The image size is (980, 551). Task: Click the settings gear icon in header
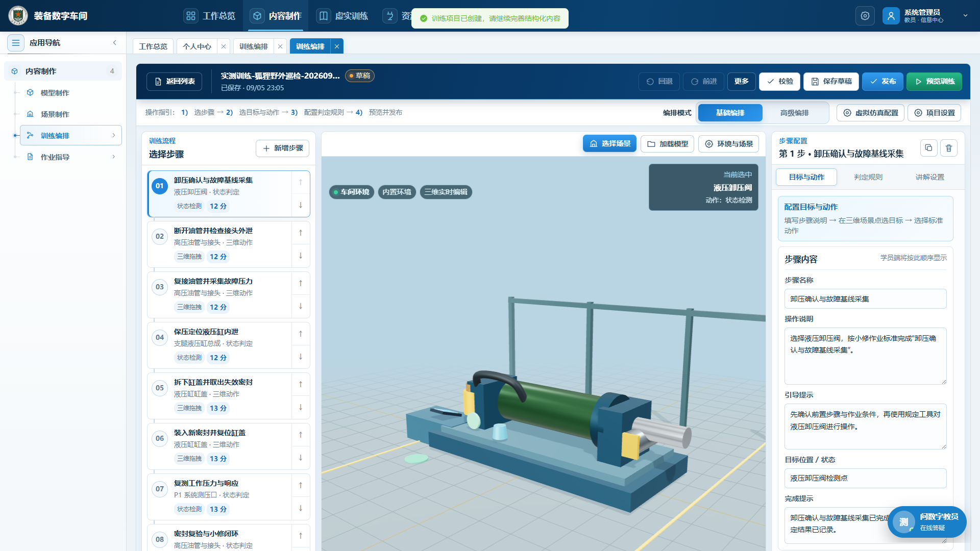pyautogui.click(x=865, y=16)
